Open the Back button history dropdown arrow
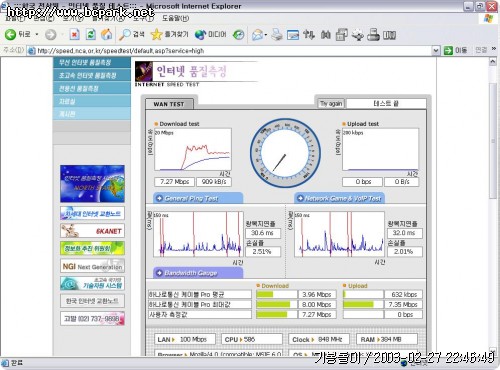 (x=37, y=34)
